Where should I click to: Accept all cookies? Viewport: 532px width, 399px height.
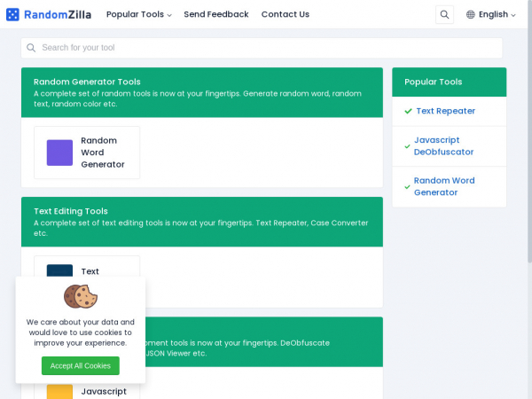[x=81, y=365]
